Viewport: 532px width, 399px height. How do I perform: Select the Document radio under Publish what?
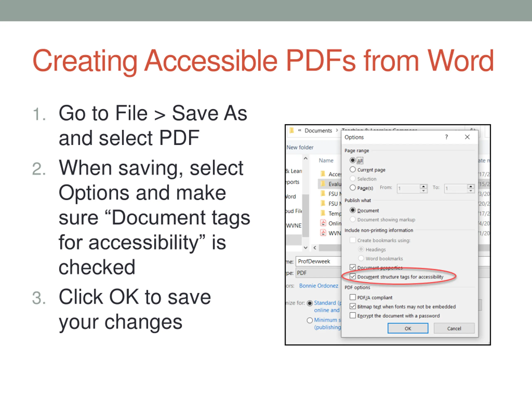click(x=353, y=211)
